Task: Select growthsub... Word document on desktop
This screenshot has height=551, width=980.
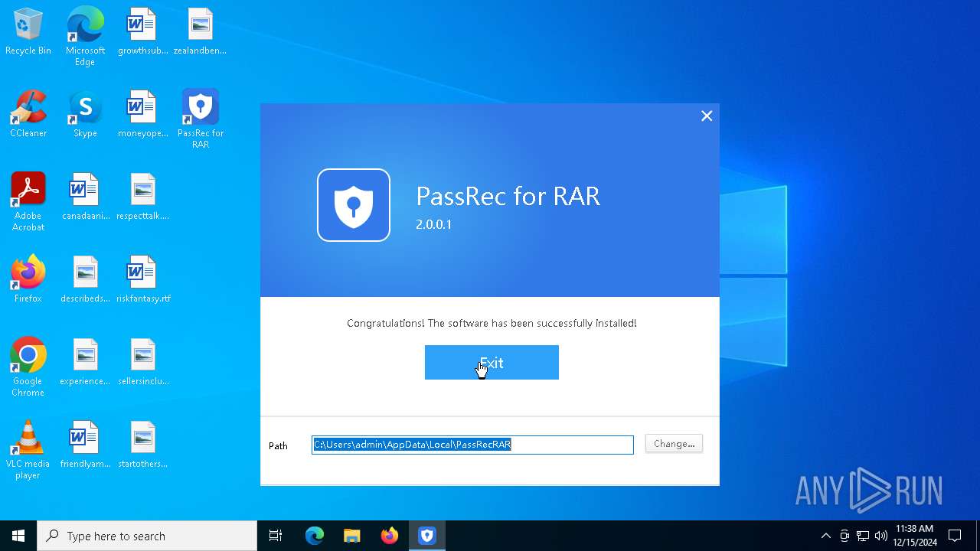Action: 142,32
